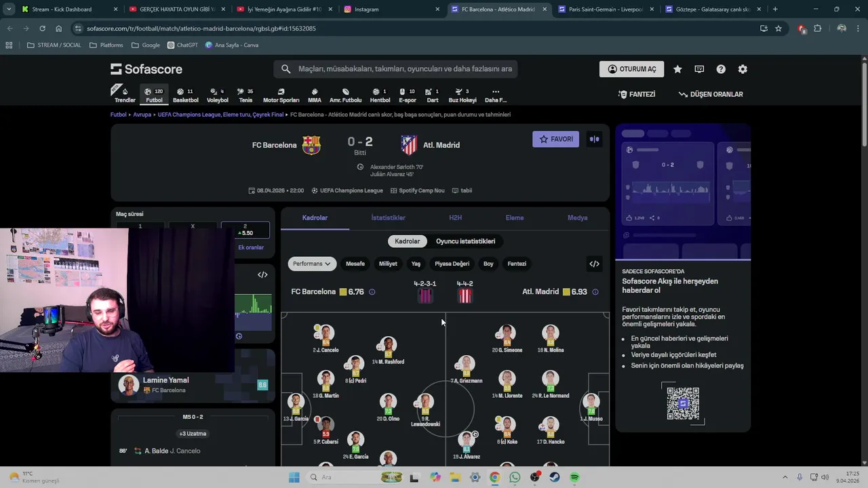Switch to the Kadrolar pill toggle
Screen dimensions: 868x488
(408, 241)
